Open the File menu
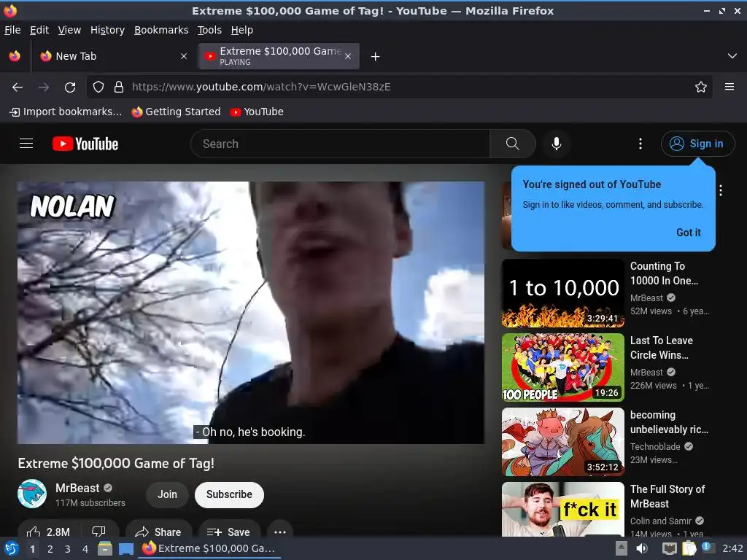747x560 pixels. pos(12,30)
